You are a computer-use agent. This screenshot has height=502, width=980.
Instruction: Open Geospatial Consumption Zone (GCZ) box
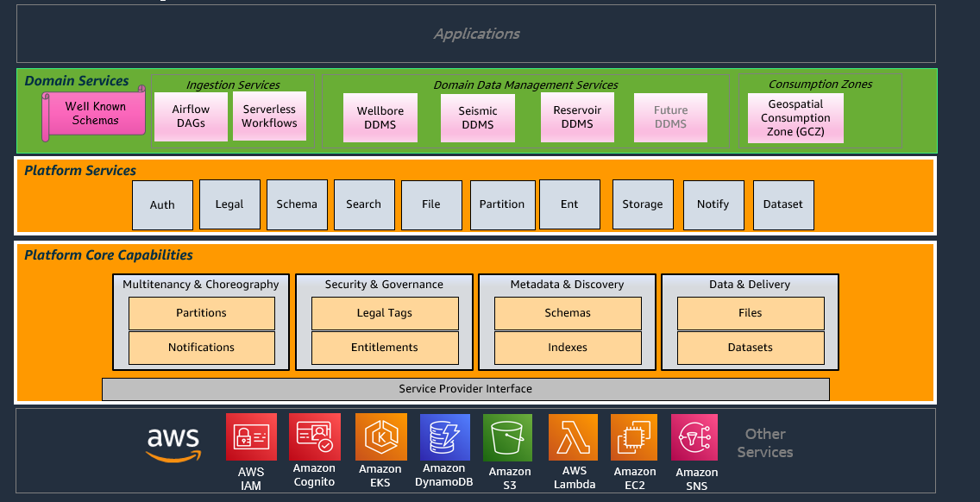[795, 118]
